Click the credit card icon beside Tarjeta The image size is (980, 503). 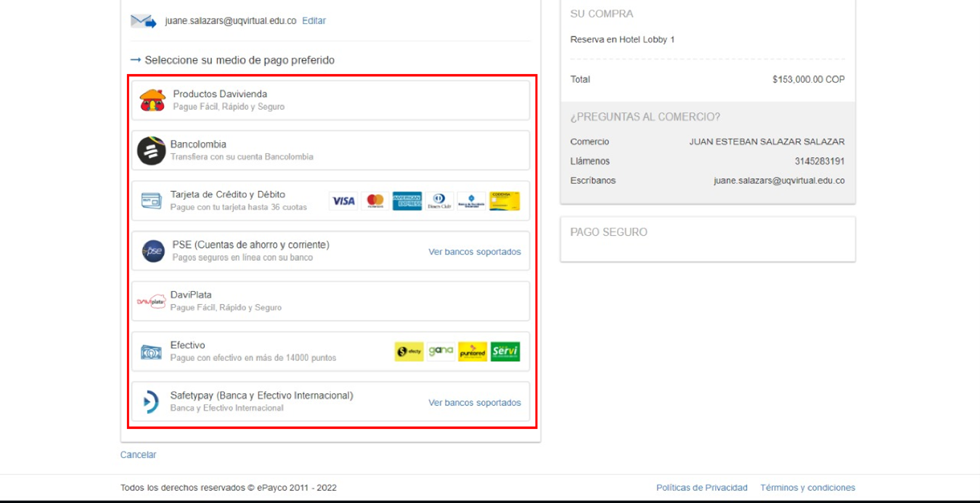coord(151,200)
